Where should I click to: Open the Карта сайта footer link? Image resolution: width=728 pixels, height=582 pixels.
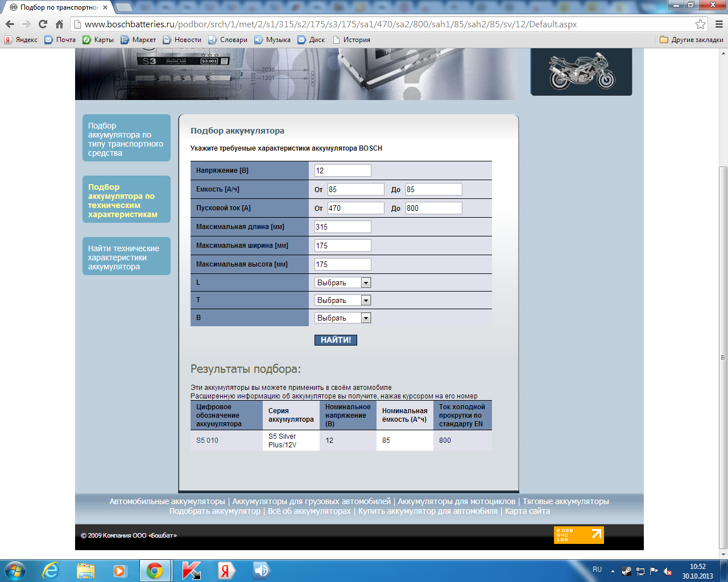pos(527,511)
